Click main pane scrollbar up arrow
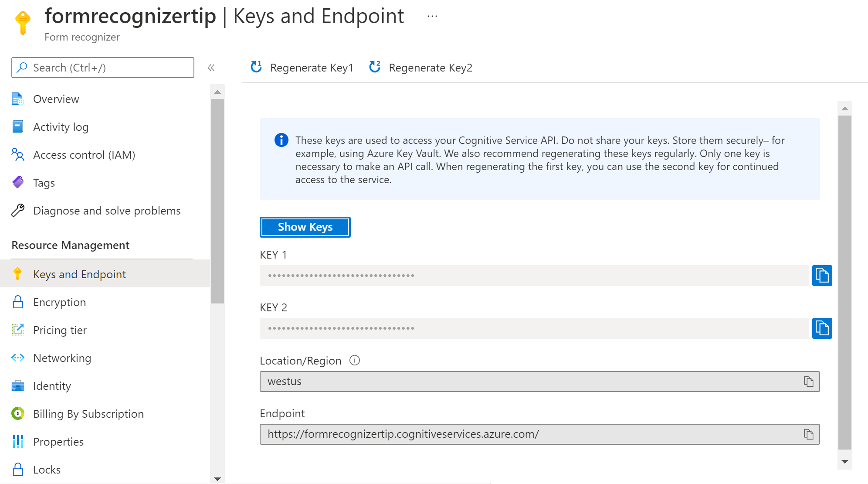 click(845, 109)
